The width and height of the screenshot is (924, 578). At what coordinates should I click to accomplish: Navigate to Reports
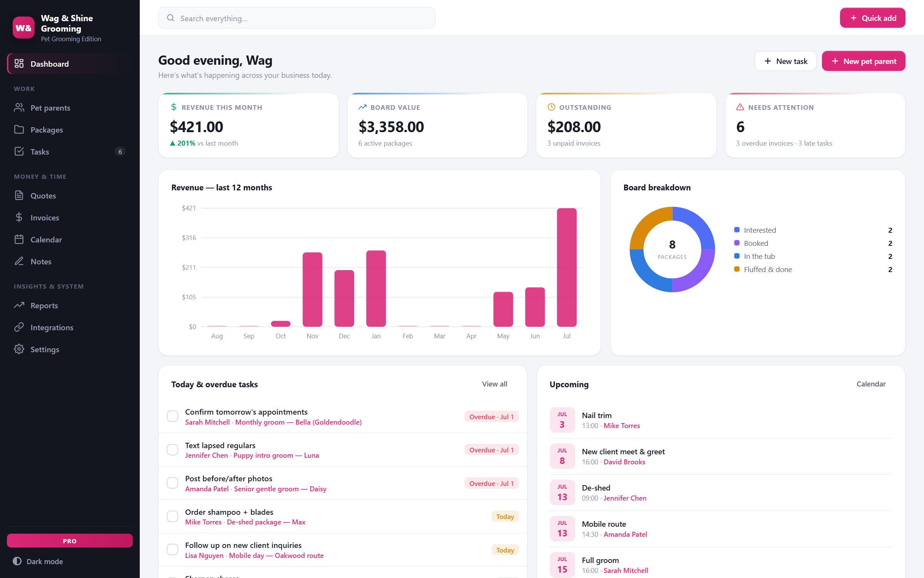coord(70,305)
